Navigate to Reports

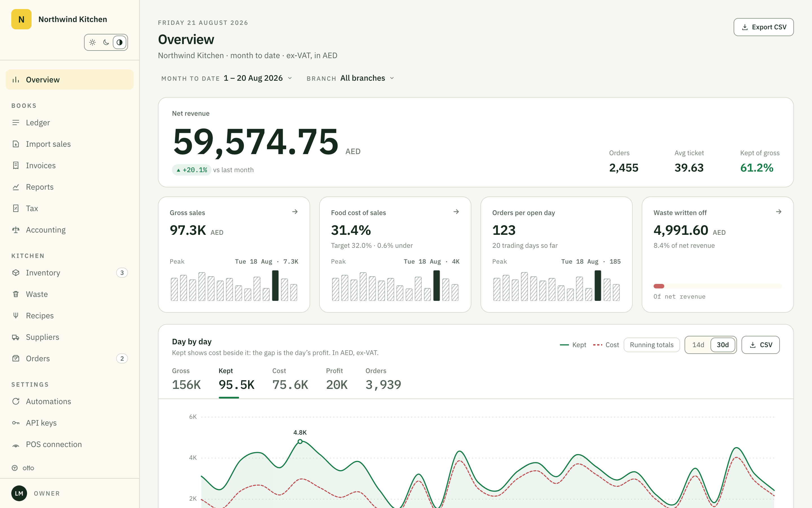[69, 187]
